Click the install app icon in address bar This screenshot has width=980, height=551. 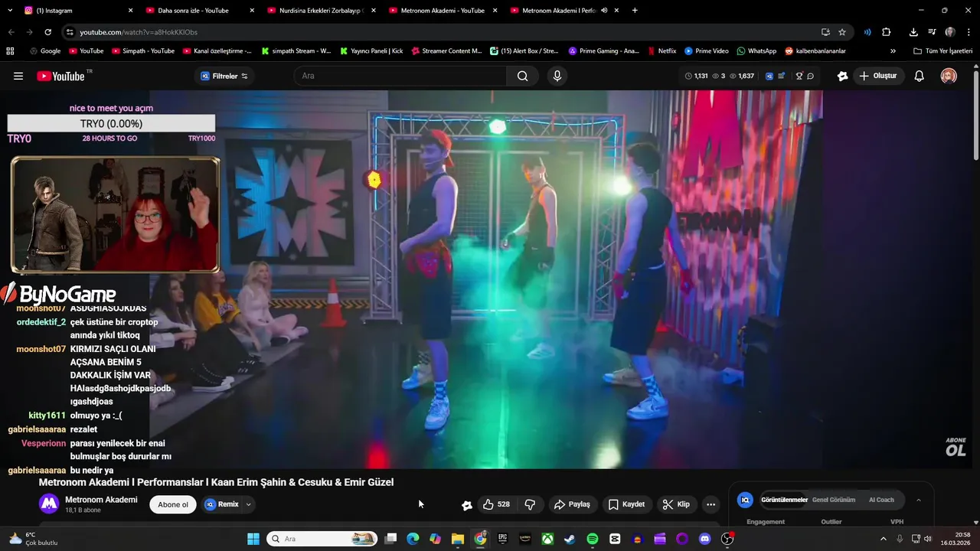click(825, 32)
